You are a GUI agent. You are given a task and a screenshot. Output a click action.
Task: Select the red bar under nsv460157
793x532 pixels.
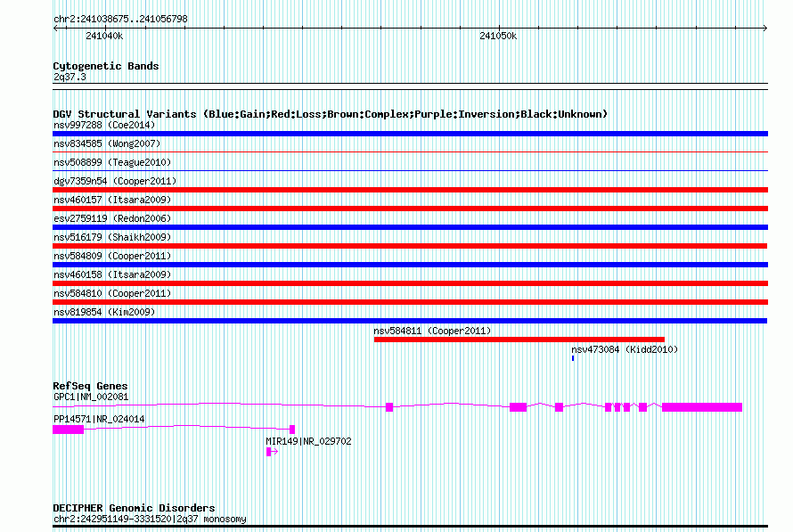(x=410, y=209)
